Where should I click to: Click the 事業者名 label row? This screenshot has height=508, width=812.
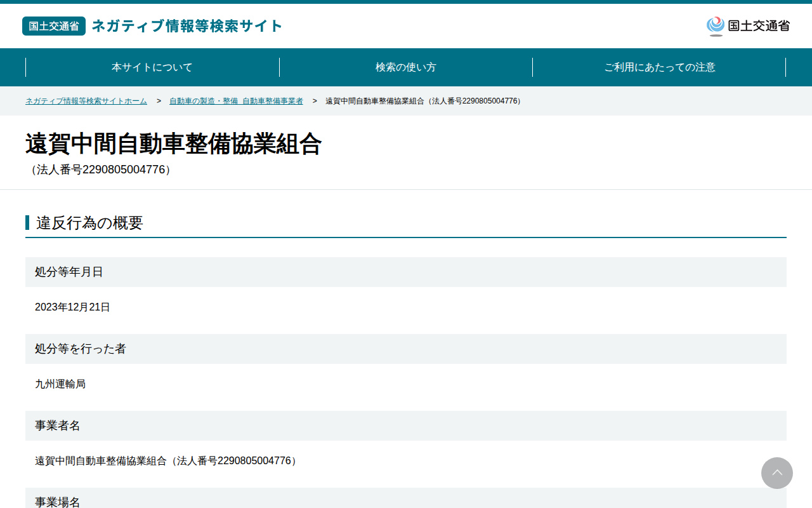click(406, 425)
